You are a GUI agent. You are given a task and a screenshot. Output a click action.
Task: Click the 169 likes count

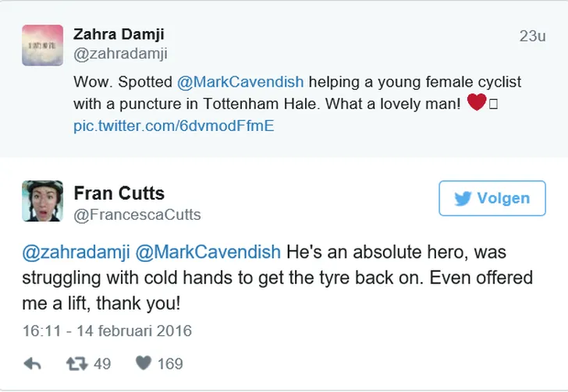click(x=170, y=363)
